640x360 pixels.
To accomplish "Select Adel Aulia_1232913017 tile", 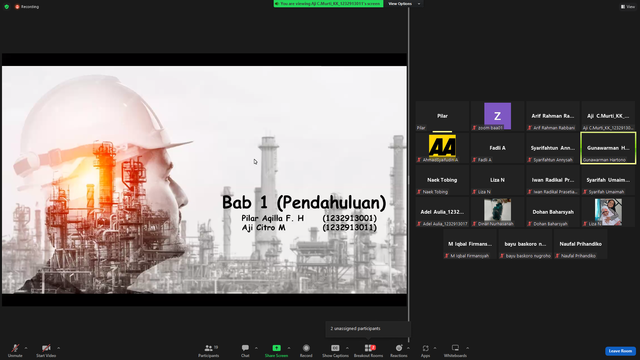I will pos(442,212).
